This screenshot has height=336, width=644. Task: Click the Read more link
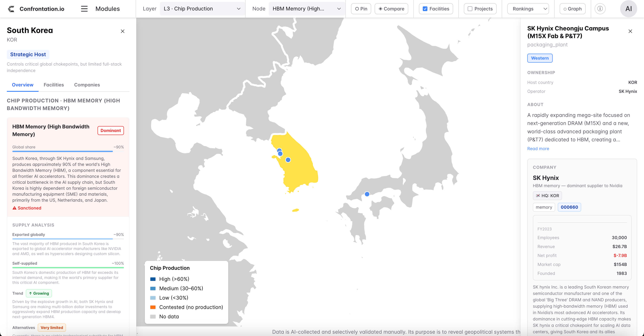point(538,148)
